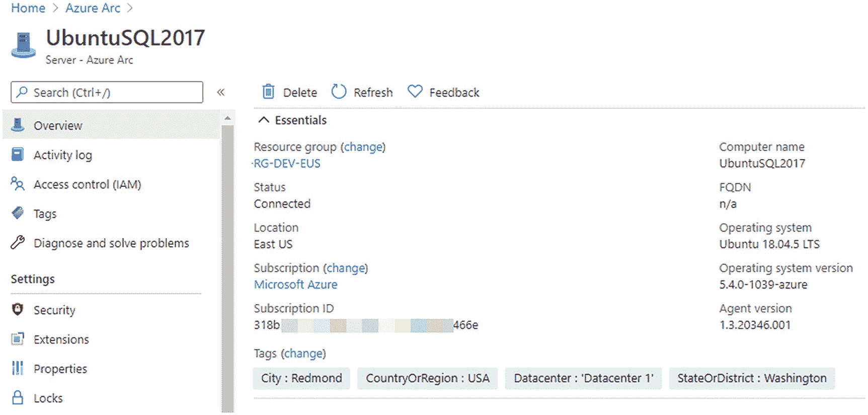Click the heart Feedback icon
This screenshot has height=415, width=868.
point(415,91)
